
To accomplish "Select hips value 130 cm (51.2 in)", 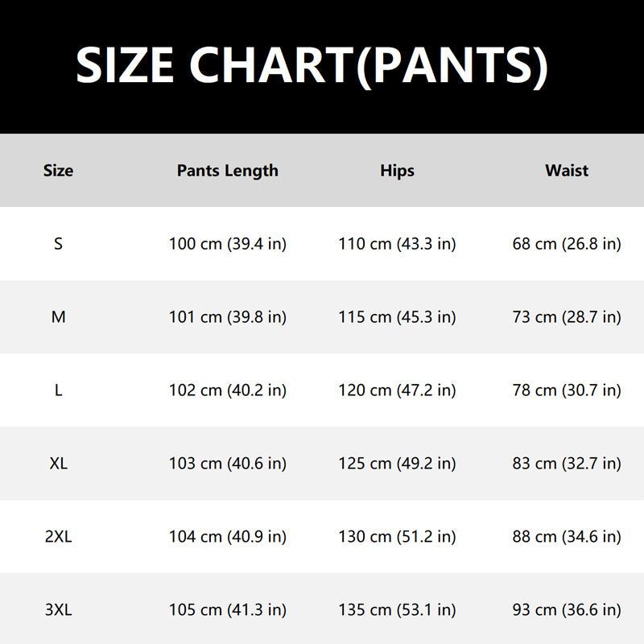I will [397, 537].
